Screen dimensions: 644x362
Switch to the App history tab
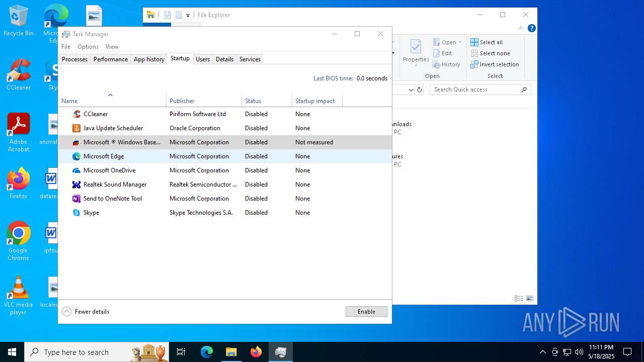tap(149, 59)
